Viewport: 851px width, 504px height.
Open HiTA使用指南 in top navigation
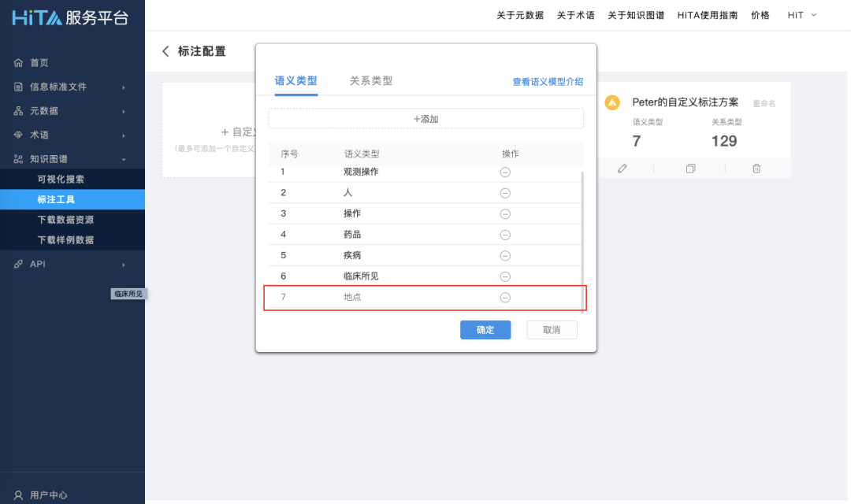708,15
